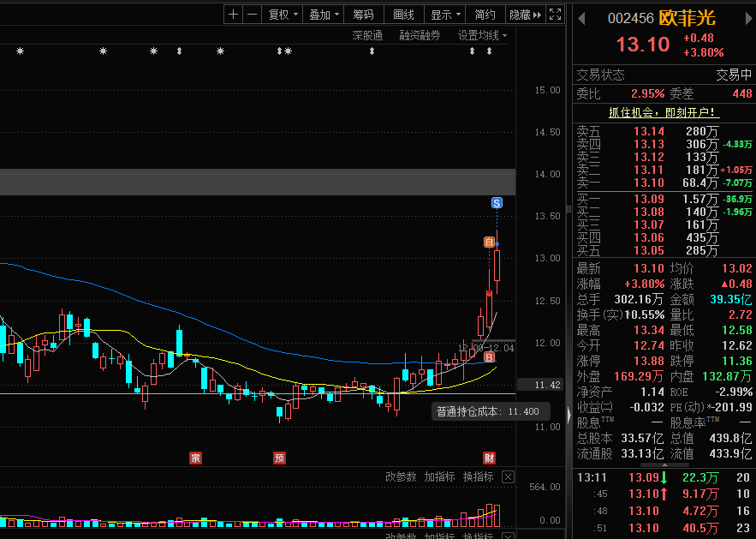Zoom out the chart with the minus button
The height and width of the screenshot is (539, 756).
pos(253,15)
